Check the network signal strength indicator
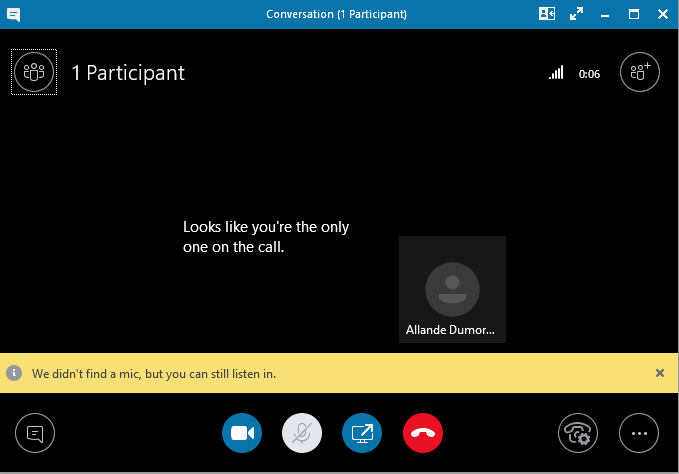The image size is (679, 474). click(556, 73)
